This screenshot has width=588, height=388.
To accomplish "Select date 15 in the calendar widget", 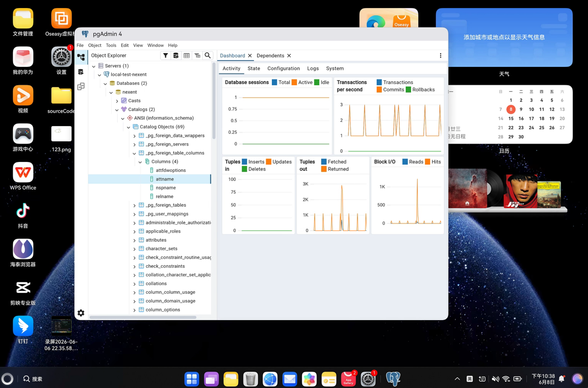I will (x=511, y=118).
